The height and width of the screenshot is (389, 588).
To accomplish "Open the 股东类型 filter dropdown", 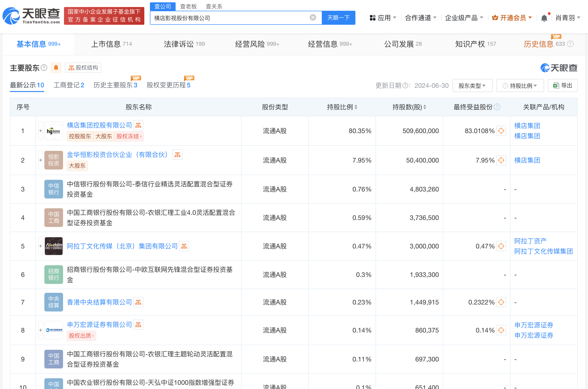I will coord(472,86).
